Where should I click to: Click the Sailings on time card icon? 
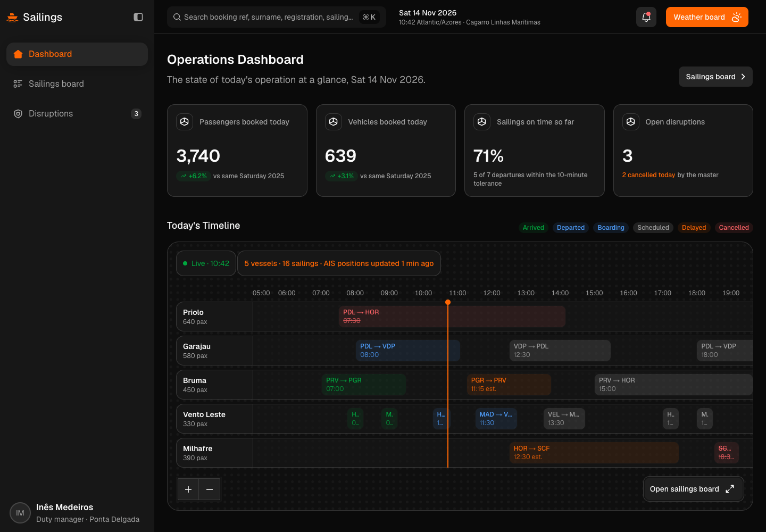click(x=482, y=122)
